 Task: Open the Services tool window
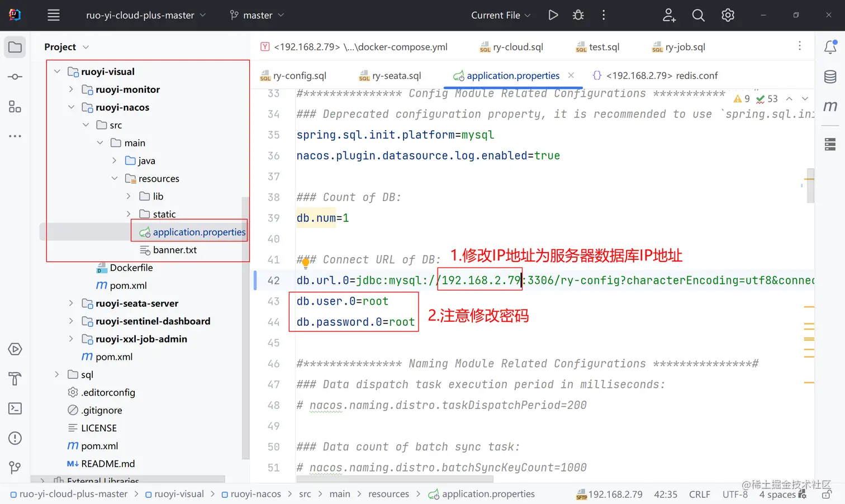click(15, 349)
